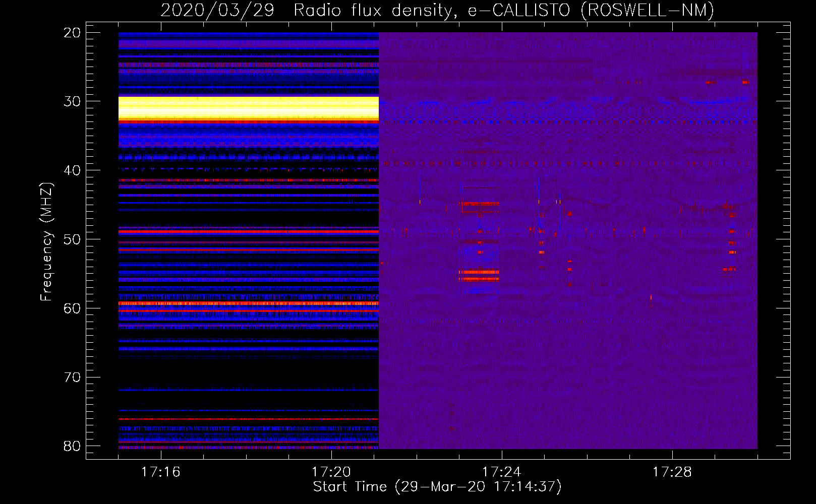Click the frequency tick label '40'
Image resolution: width=816 pixels, height=504 pixels.
[72, 170]
